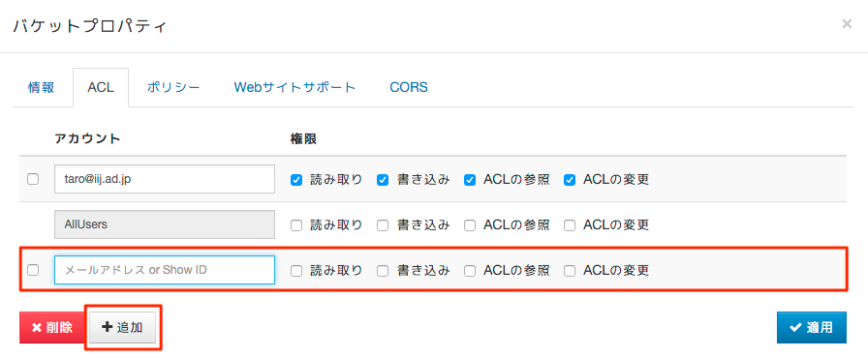Screen dimensions: 868x358
Task: Open the ポリシー tab
Action: [x=173, y=87]
